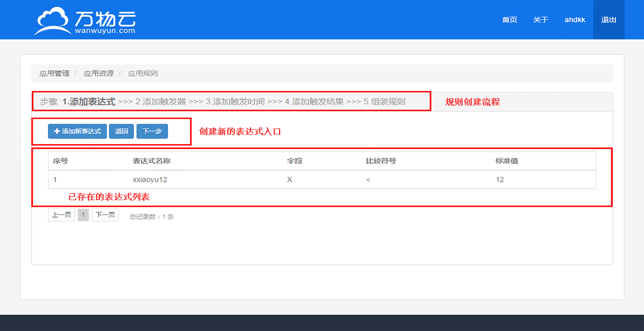Open the 首页 nav item
Viewport: 644px width, 331px height.
509,20
